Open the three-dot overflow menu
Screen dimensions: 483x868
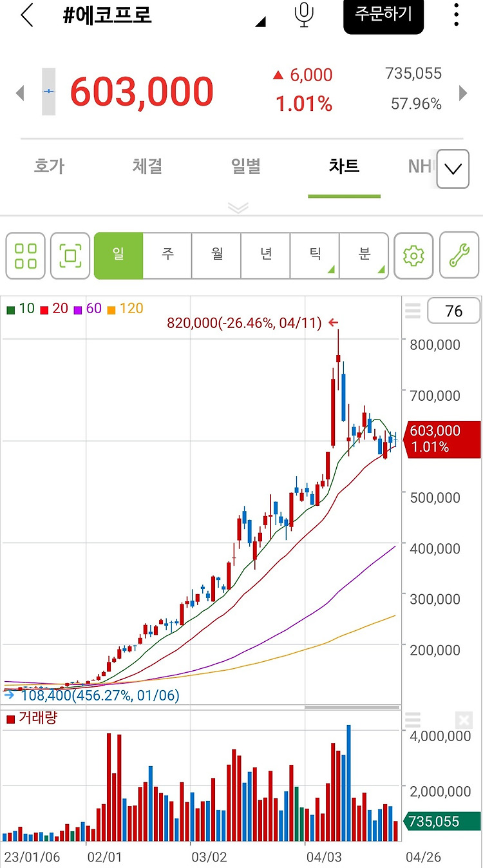tap(456, 15)
